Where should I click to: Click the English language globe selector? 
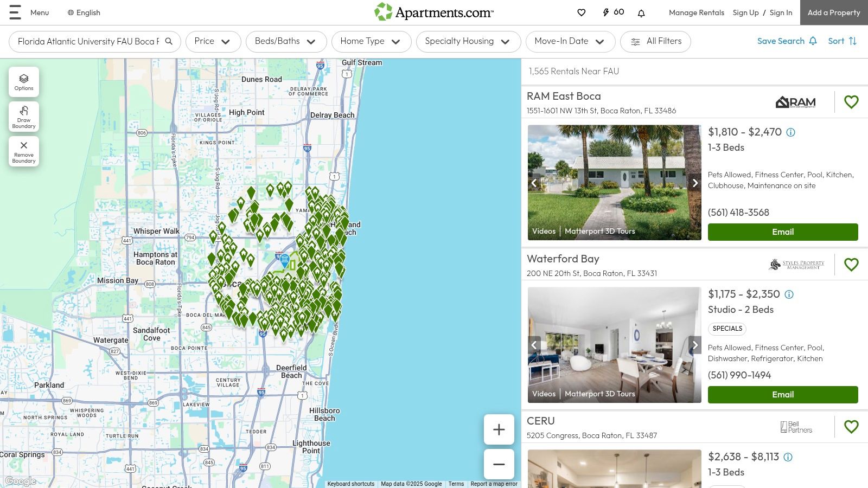(x=84, y=12)
